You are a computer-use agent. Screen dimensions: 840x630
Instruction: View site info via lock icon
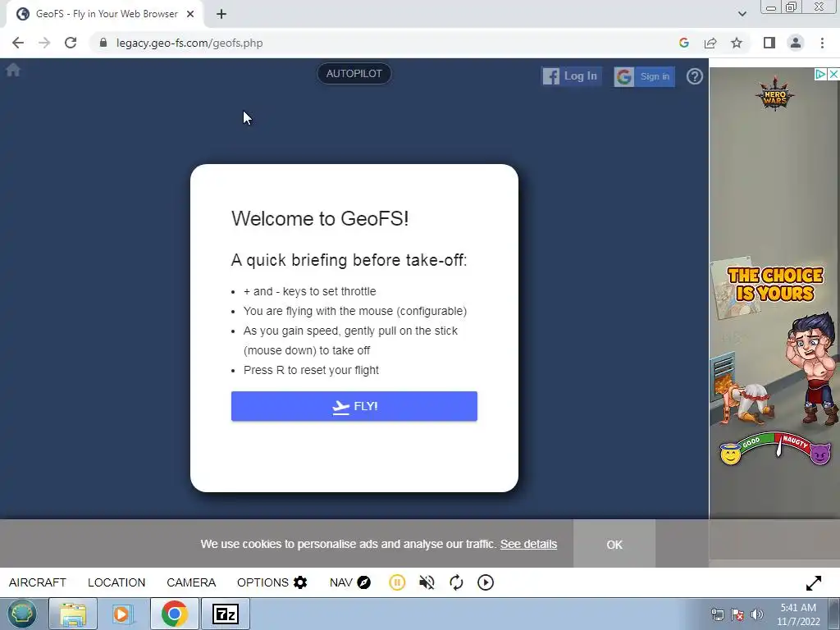(x=103, y=43)
